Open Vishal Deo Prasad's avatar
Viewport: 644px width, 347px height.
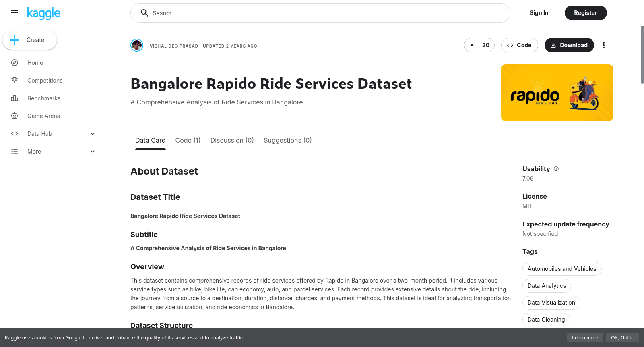click(137, 45)
